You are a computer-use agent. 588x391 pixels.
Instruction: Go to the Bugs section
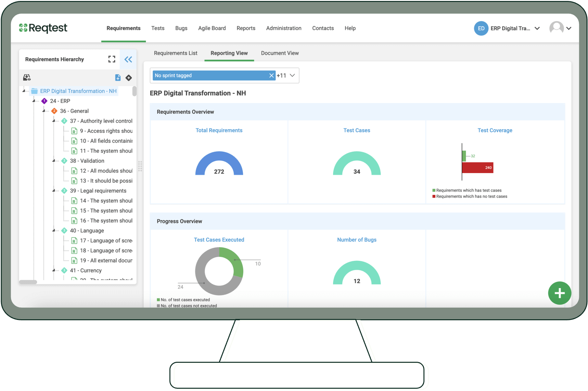pos(181,28)
